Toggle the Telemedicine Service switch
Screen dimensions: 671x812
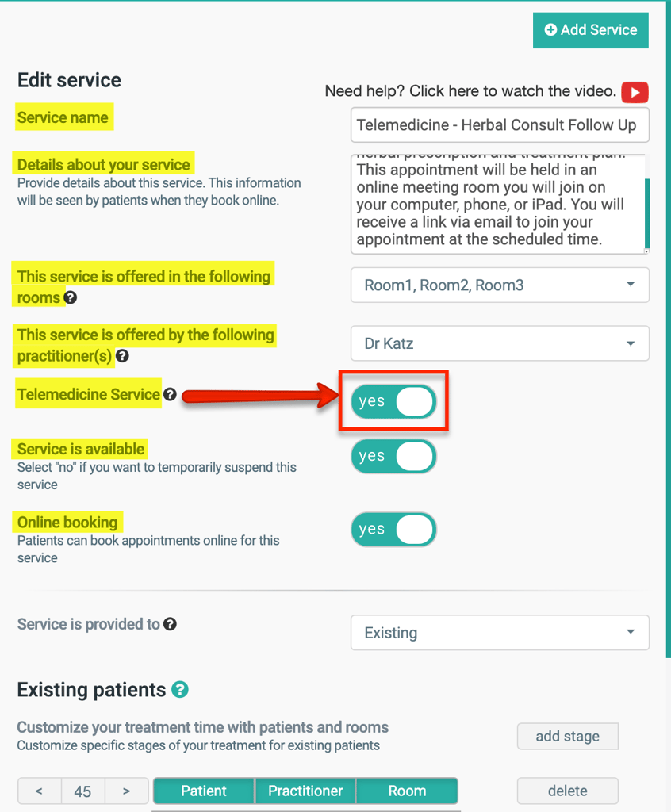tap(393, 402)
